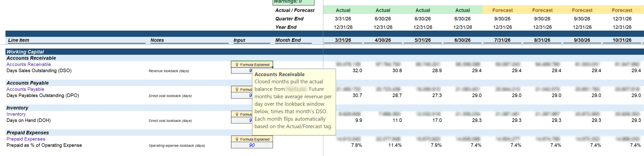Screen dimensions: 644x156
Task: Select the DPO direct cost lookback input cell
Action: pyautogui.click(x=242, y=95)
